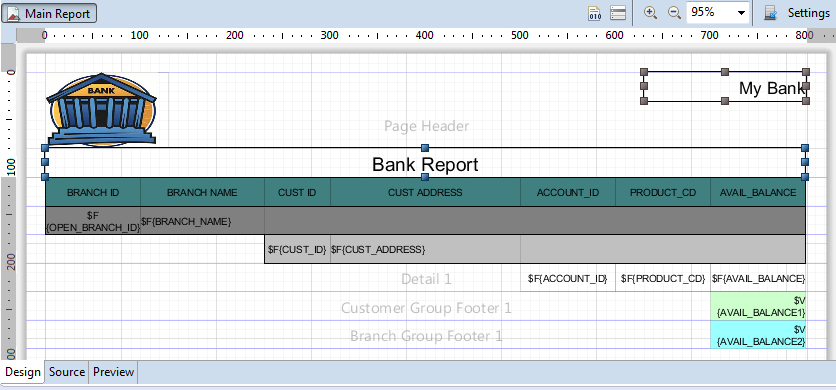
Task: Select the cyan AVAIL_BALANCE2 variable cell
Action: [x=758, y=335]
